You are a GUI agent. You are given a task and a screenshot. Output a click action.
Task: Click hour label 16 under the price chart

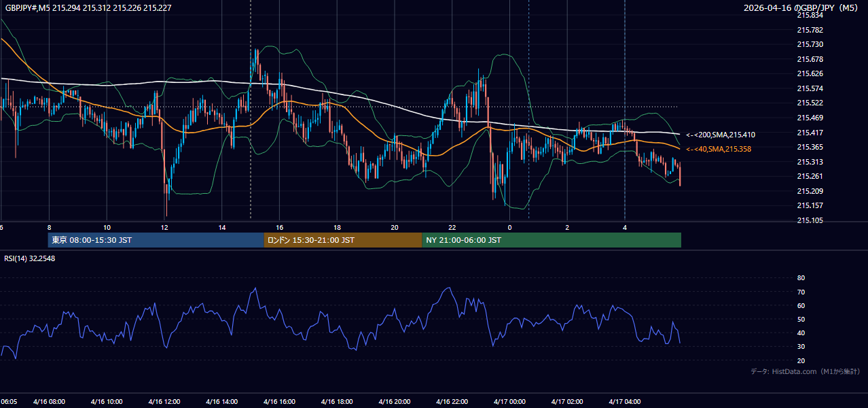(279, 227)
